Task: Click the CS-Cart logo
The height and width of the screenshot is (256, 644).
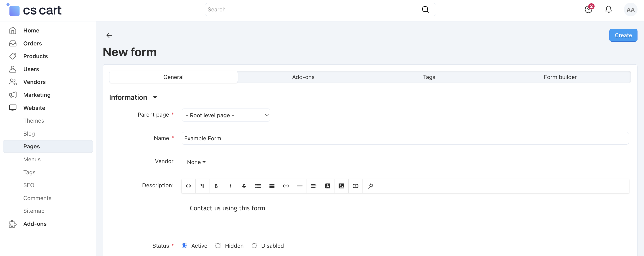Action: pos(34,10)
